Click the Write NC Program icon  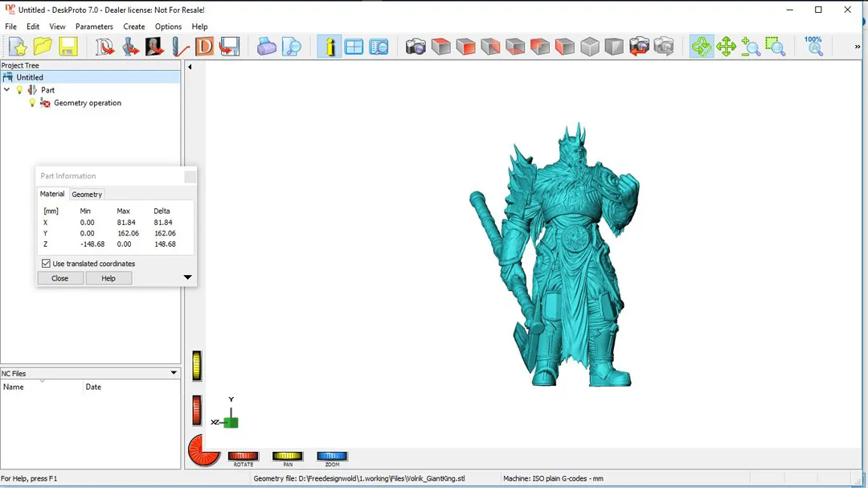tap(229, 47)
